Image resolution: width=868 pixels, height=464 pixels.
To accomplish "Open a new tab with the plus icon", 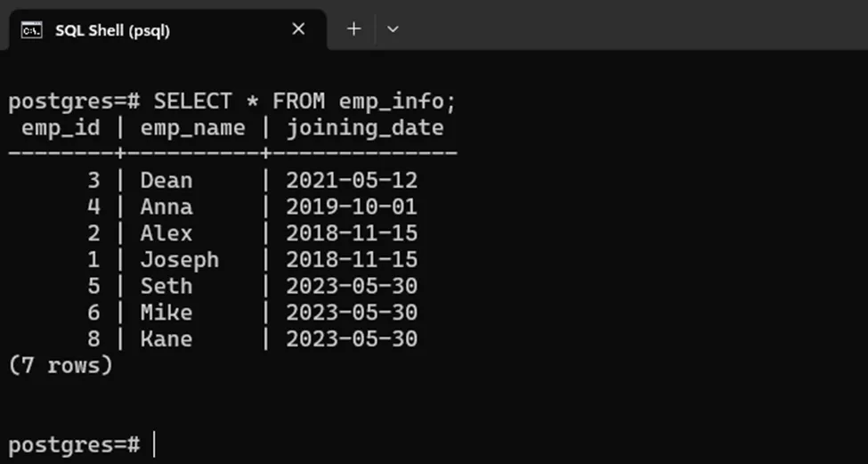I will coord(353,29).
